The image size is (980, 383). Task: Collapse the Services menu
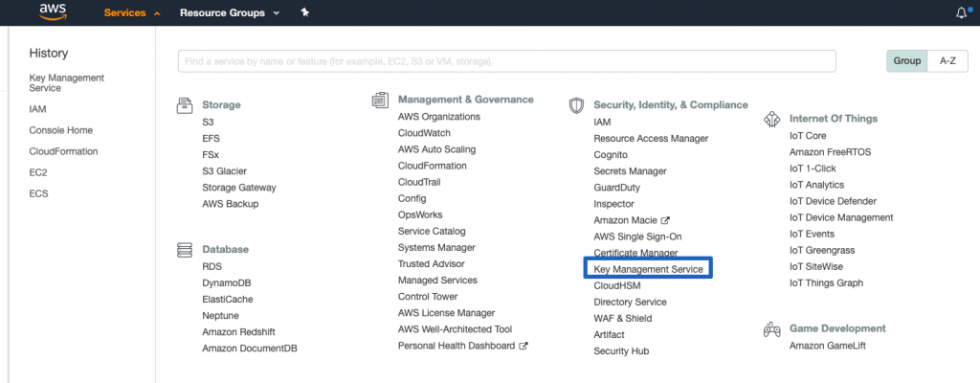tap(131, 13)
